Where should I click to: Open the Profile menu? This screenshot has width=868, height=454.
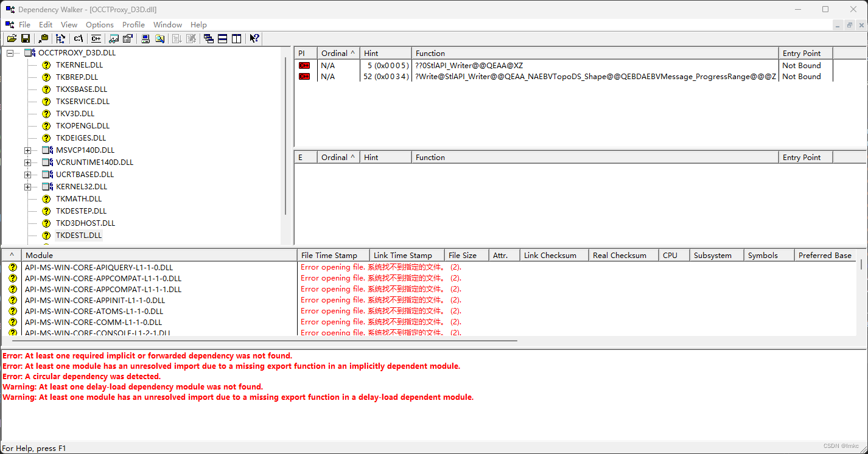[x=133, y=24]
